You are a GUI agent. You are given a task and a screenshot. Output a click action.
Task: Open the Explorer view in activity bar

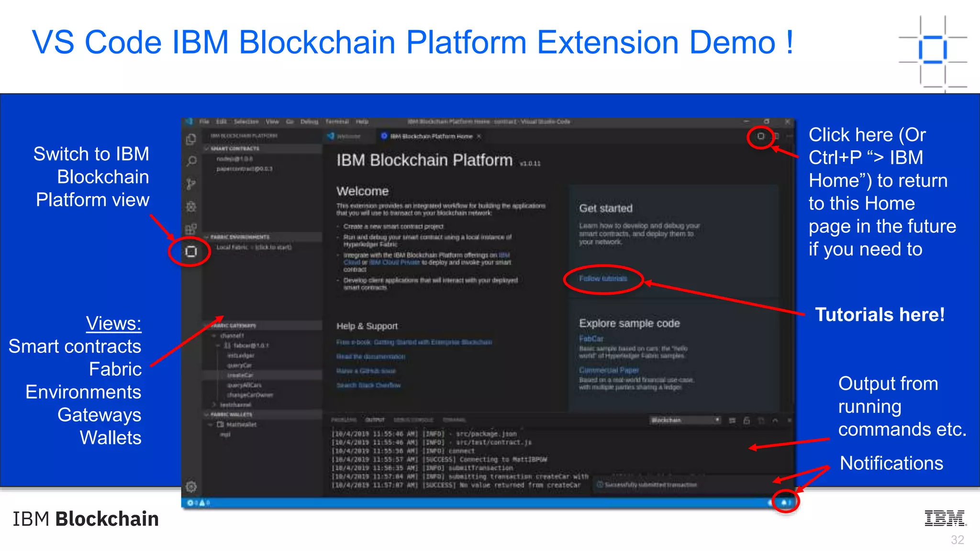click(191, 139)
